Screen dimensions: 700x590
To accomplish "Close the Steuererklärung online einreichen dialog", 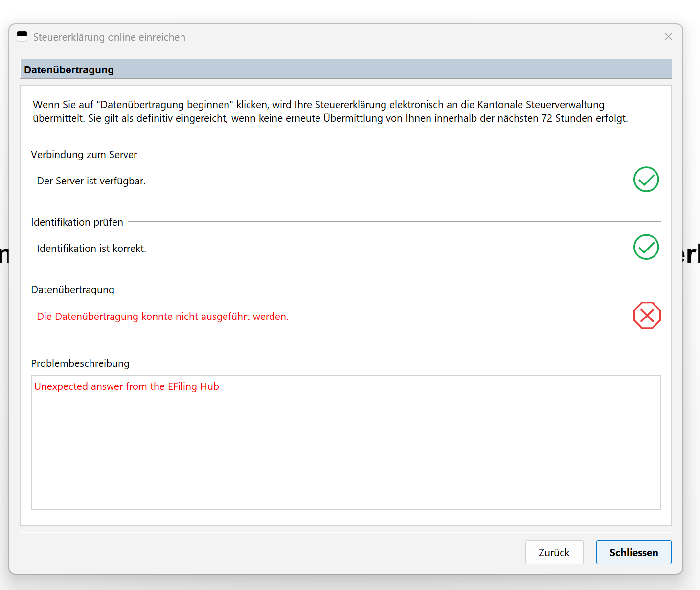I will point(668,37).
